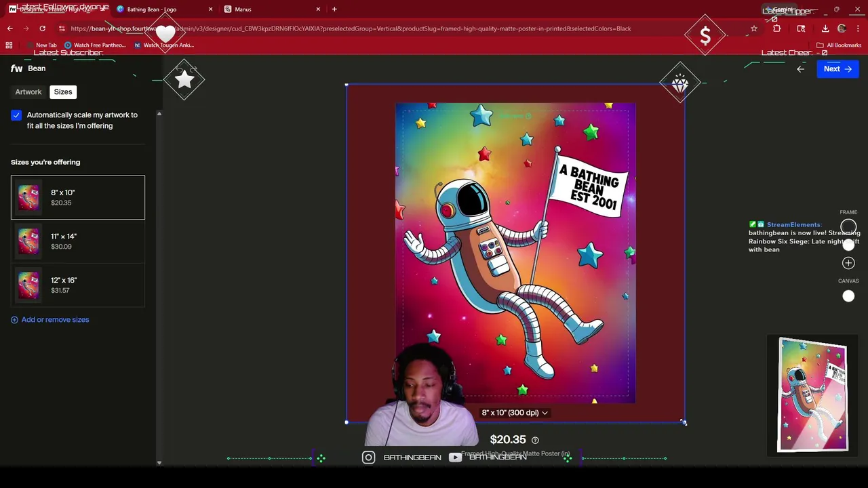This screenshot has width=868, height=488.
Task: Click the address bar URL
Action: click(351, 28)
